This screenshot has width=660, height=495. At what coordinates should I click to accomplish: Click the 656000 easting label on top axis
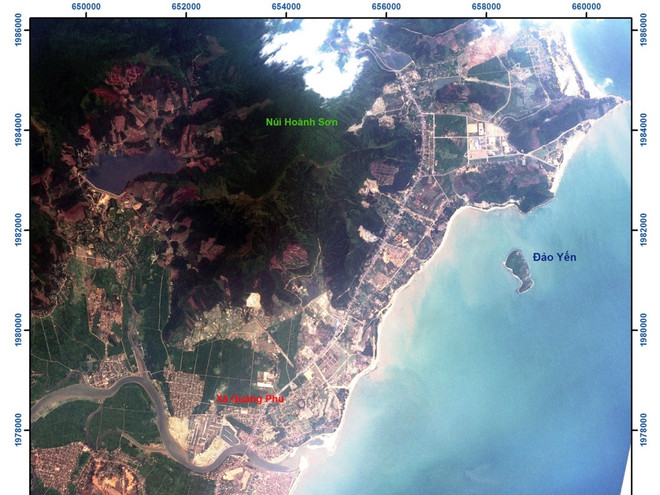tap(386, 6)
